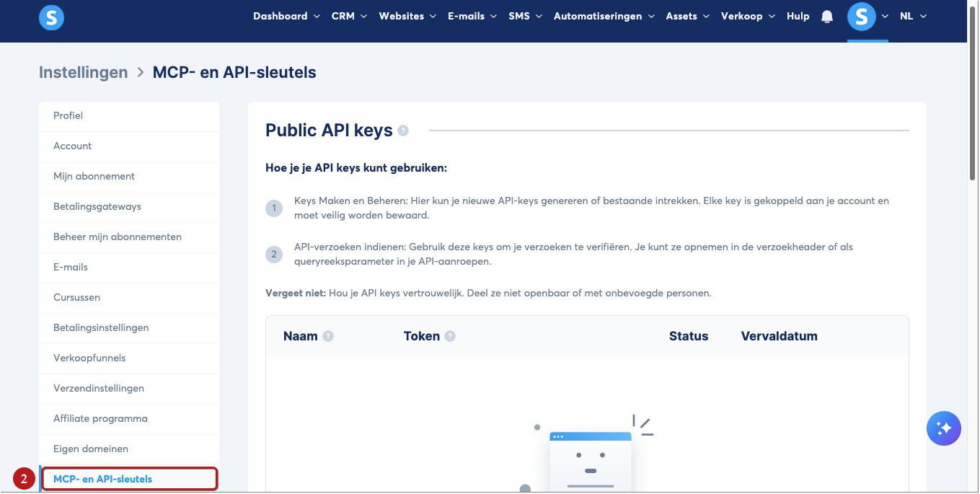
Task: Select Eigen domeinen in the sidebar
Action: pyautogui.click(x=129, y=449)
